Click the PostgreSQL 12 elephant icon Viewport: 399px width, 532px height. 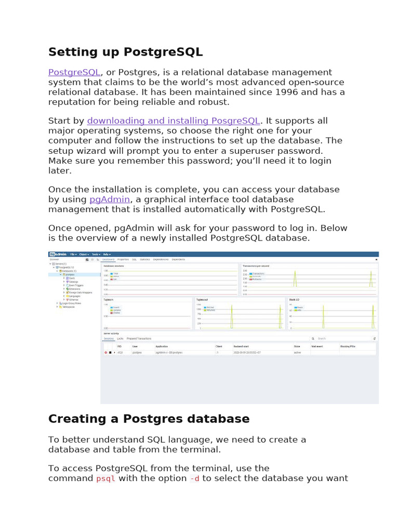(x=57, y=268)
